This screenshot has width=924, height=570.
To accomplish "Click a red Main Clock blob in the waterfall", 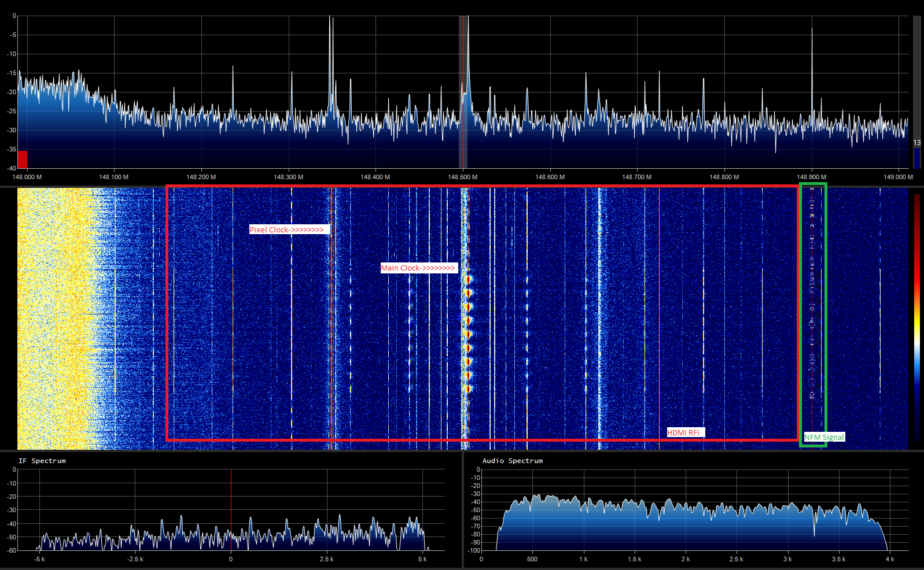I will (x=468, y=320).
